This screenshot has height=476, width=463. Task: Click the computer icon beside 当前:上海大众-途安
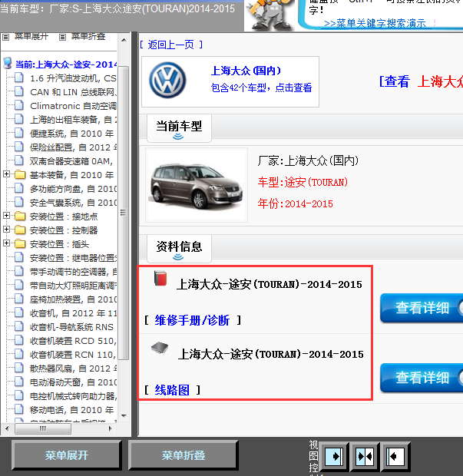[7, 64]
